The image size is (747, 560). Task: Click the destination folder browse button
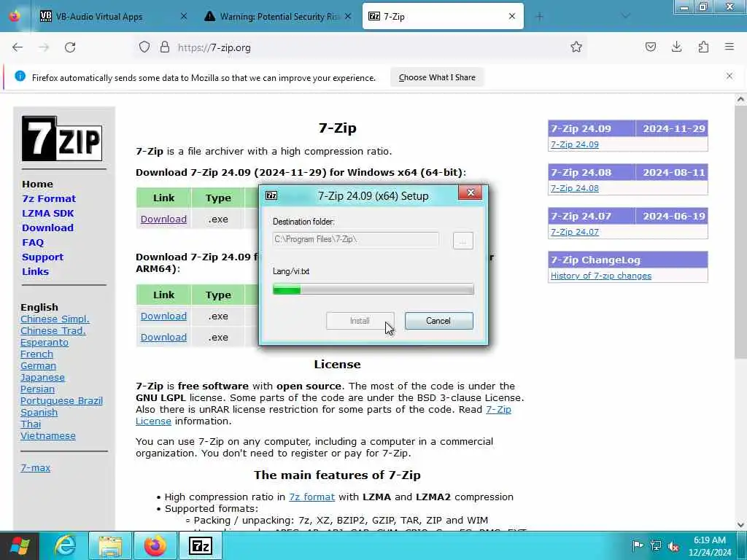pyautogui.click(x=463, y=241)
